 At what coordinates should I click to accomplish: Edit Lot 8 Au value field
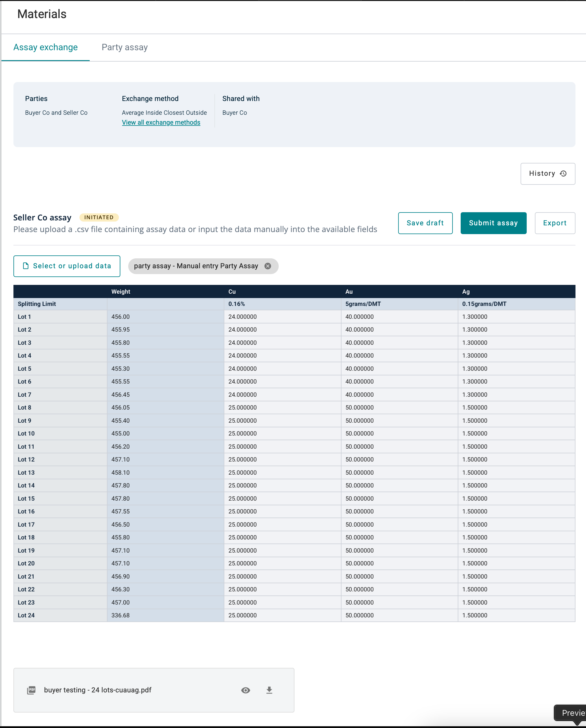[x=399, y=407]
